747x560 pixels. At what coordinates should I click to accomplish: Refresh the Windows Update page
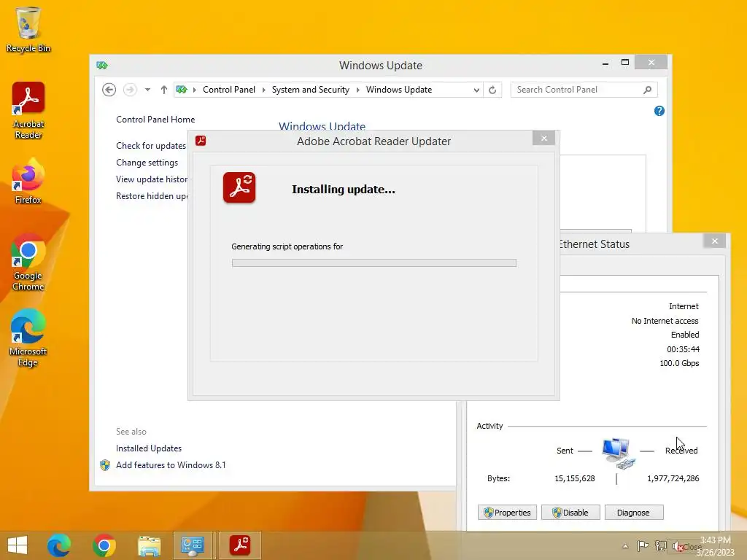(492, 90)
